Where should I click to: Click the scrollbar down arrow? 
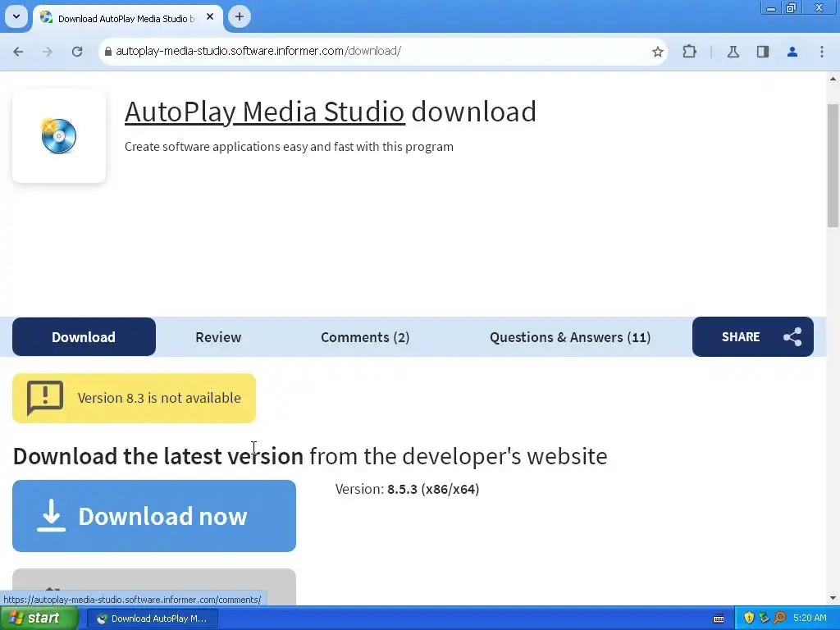click(833, 598)
